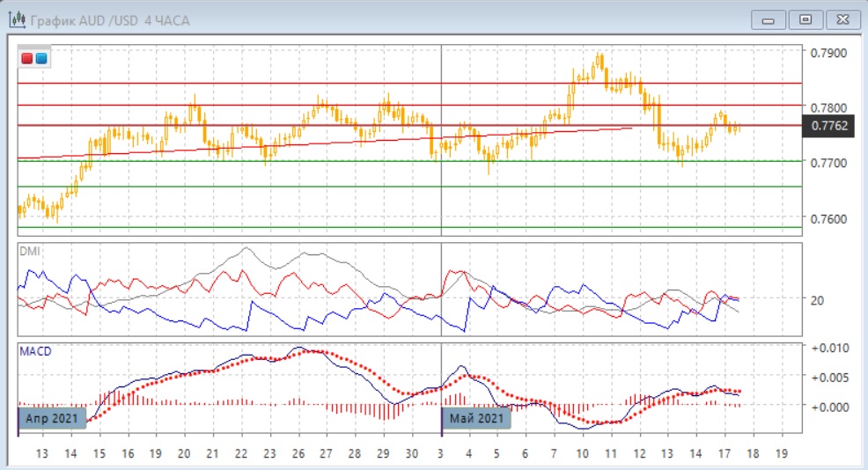The height and width of the screenshot is (470, 868).
Task: Click the +0.010 MACD scale label
Action: [828, 348]
